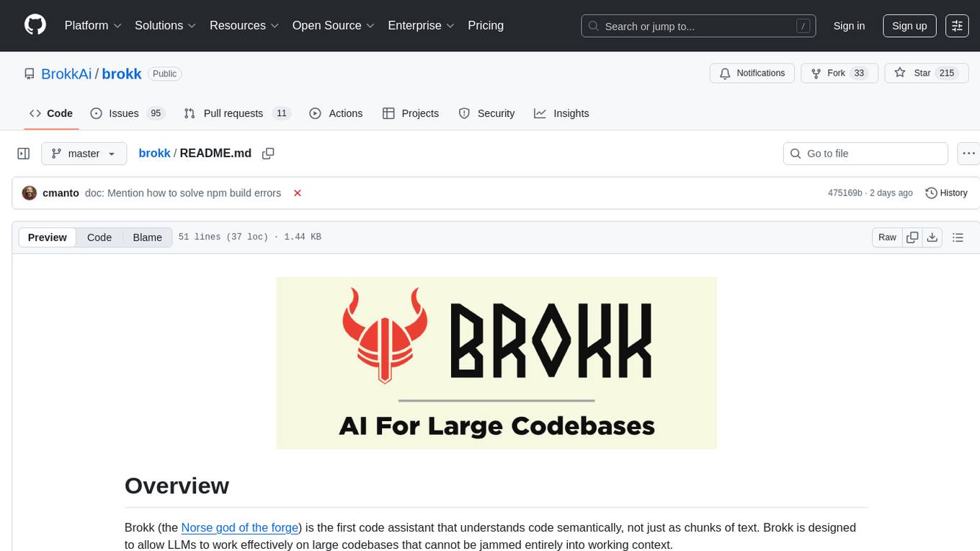This screenshot has height=551, width=980.
Task: Switch to the Projects tab
Action: [x=411, y=113]
